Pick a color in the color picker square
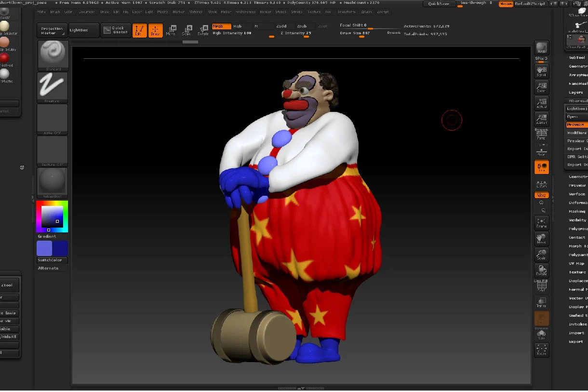This screenshot has width=588, height=392. coord(52,216)
